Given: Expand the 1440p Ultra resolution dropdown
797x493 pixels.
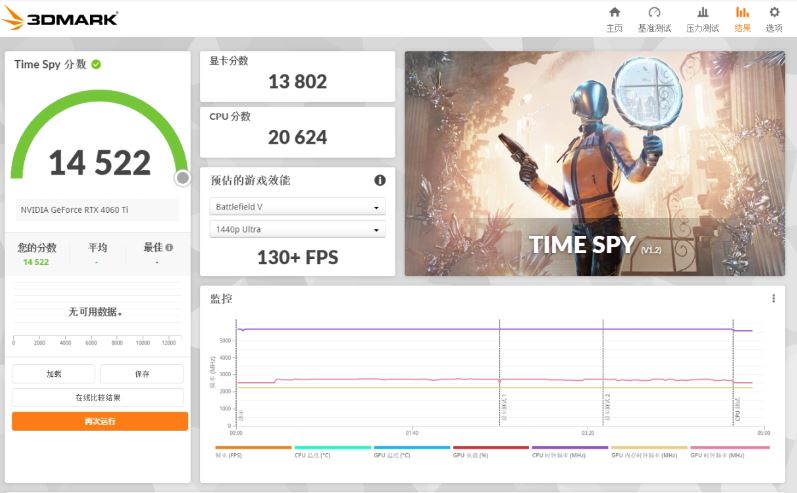Looking at the screenshot, I should (297, 230).
